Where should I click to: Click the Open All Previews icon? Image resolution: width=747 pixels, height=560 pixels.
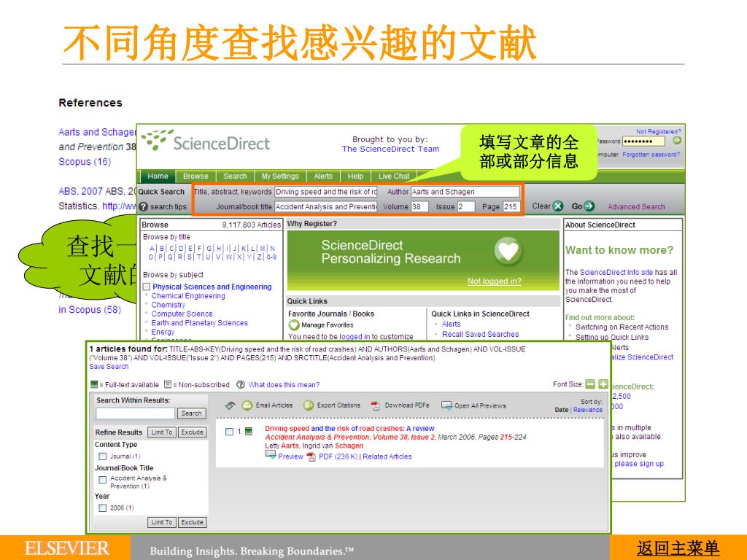[x=446, y=405]
